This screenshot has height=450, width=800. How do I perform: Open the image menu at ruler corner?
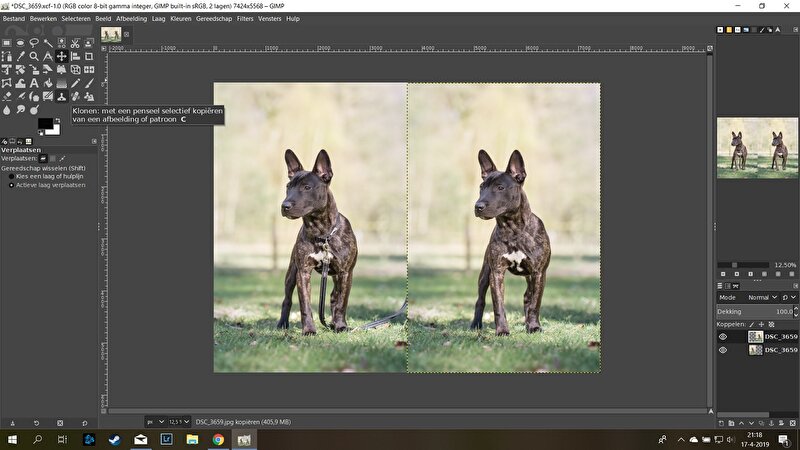[x=104, y=48]
